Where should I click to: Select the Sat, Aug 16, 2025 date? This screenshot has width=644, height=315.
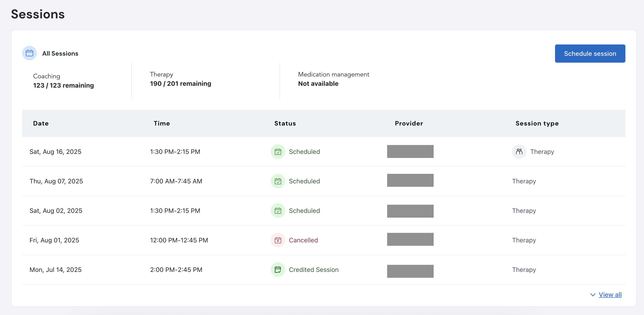point(56,152)
